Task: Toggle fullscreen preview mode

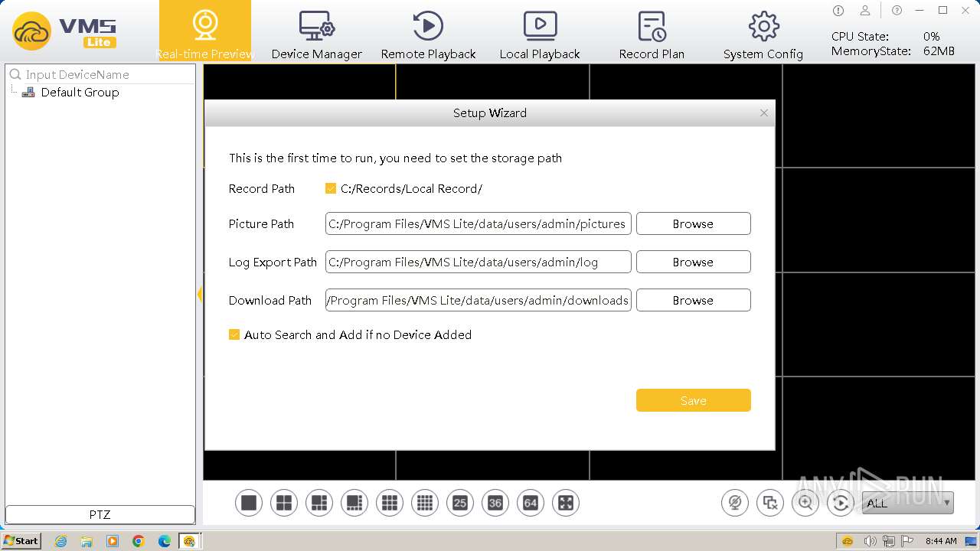Action: tap(566, 503)
